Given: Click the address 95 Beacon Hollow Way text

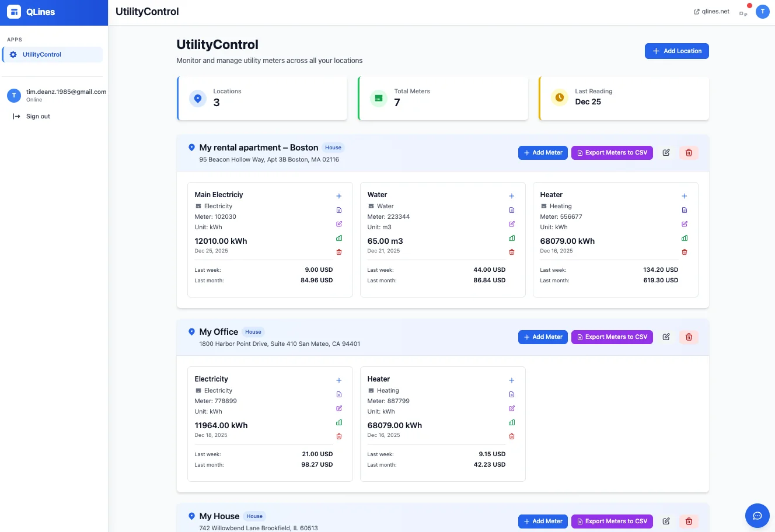Looking at the screenshot, I should point(269,159).
